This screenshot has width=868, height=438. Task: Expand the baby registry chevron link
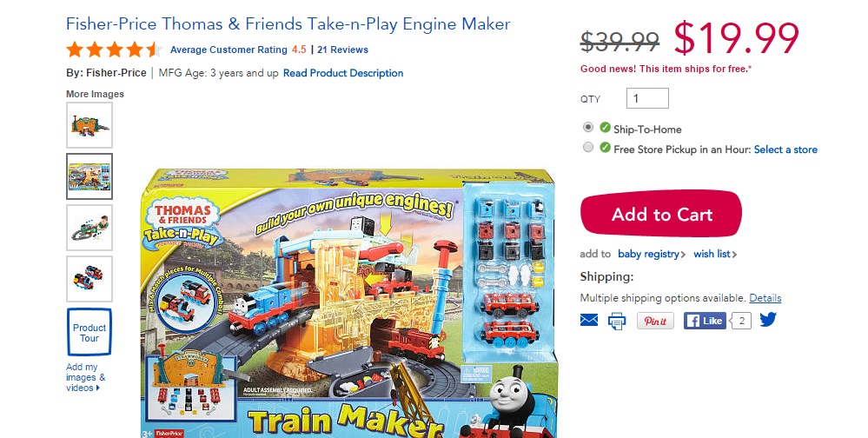click(652, 254)
